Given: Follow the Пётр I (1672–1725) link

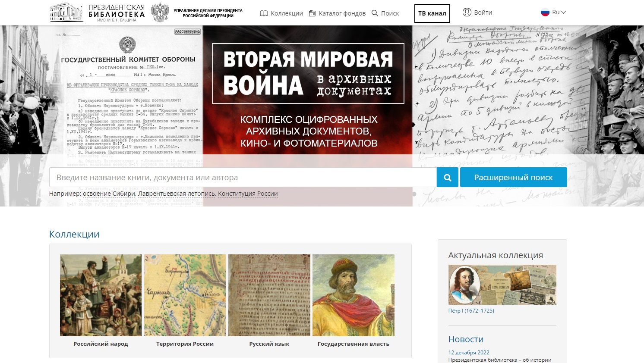Looking at the screenshot, I should pos(471,310).
